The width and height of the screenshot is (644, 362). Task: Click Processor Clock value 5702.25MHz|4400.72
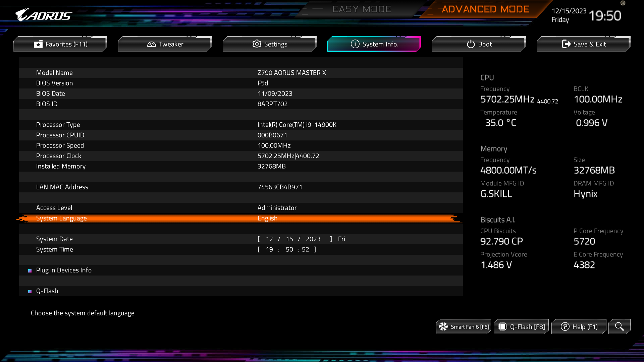click(x=288, y=156)
